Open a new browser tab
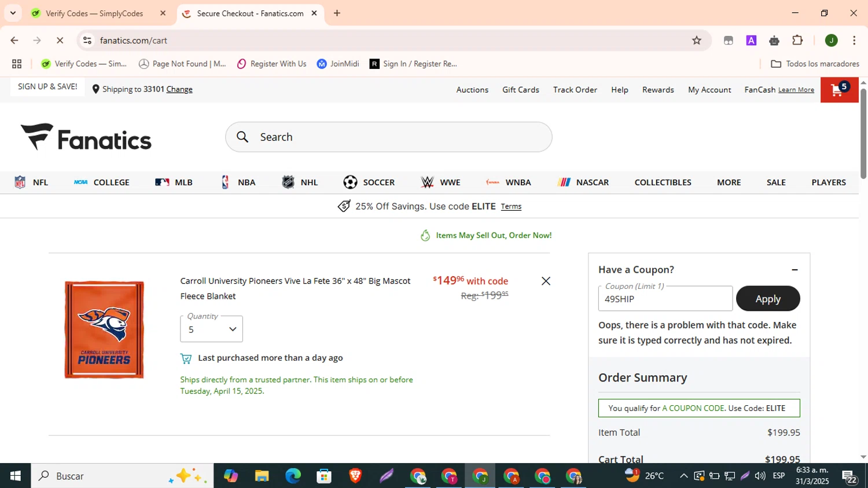This screenshot has height=488, width=868. tap(337, 13)
